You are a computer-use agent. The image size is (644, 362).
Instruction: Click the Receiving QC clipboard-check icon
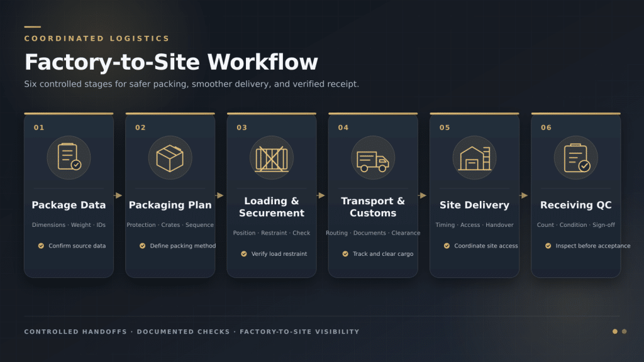click(x=576, y=158)
